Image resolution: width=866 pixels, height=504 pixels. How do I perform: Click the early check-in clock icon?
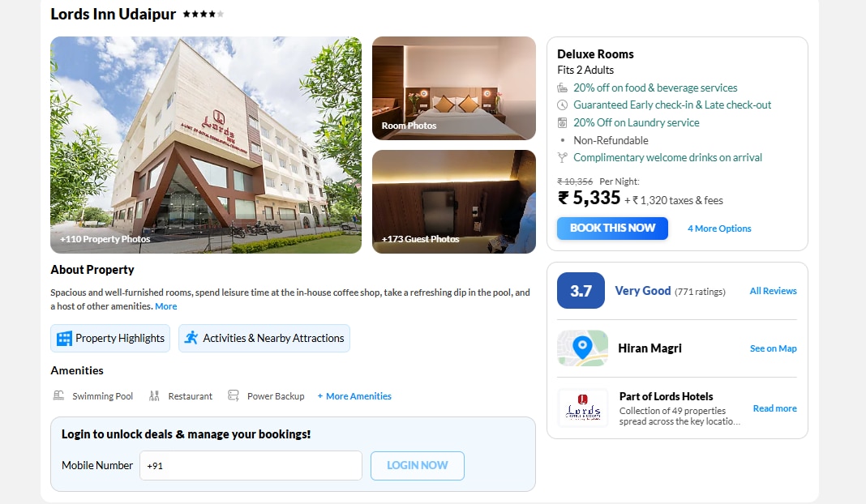[562, 105]
